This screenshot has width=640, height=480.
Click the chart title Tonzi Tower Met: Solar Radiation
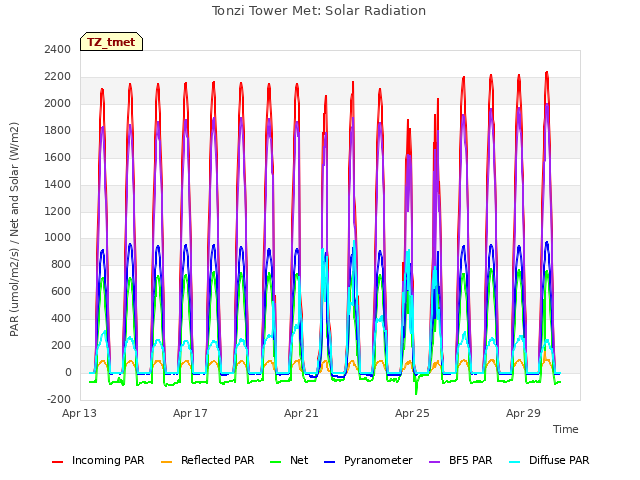(x=319, y=11)
